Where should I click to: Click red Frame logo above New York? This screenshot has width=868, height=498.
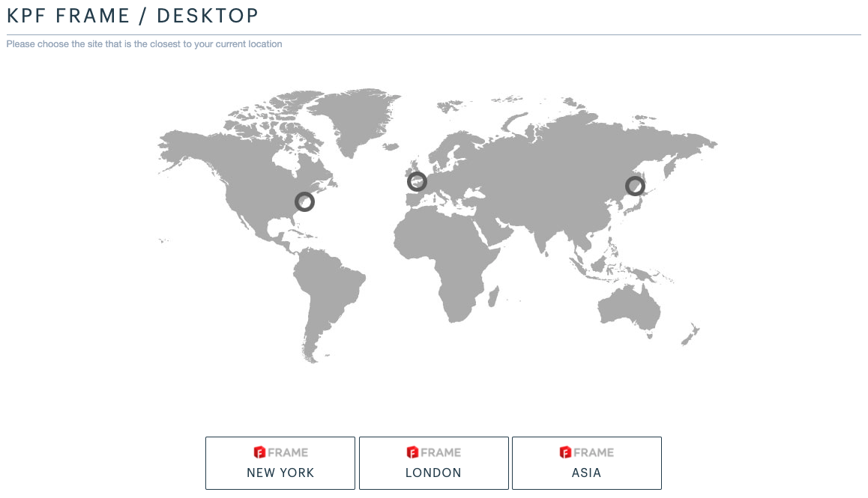pos(260,452)
